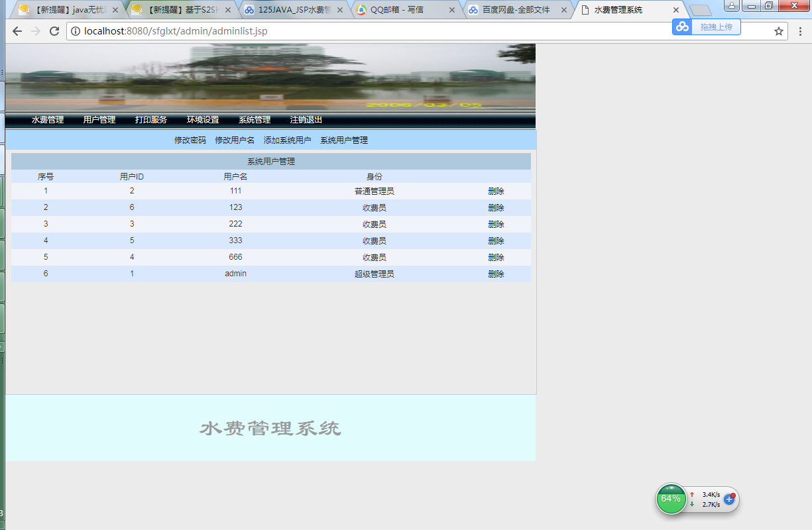Click the browser forward arrow
812x530 pixels.
36,31
